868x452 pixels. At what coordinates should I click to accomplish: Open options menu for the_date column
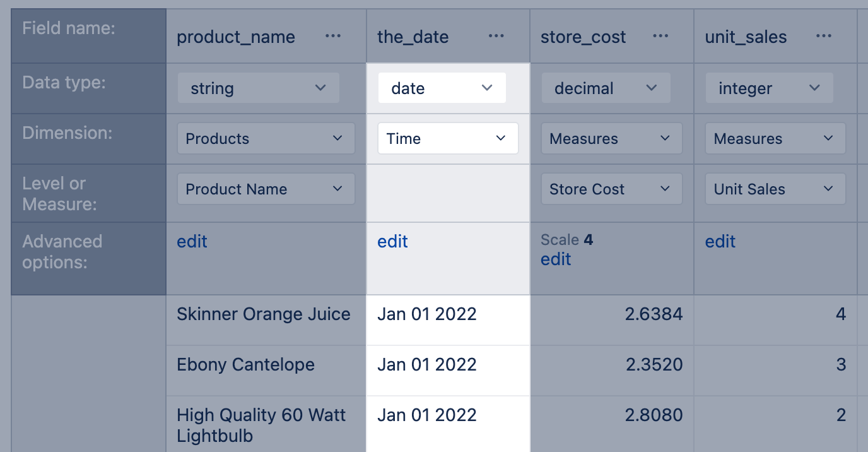click(x=496, y=36)
